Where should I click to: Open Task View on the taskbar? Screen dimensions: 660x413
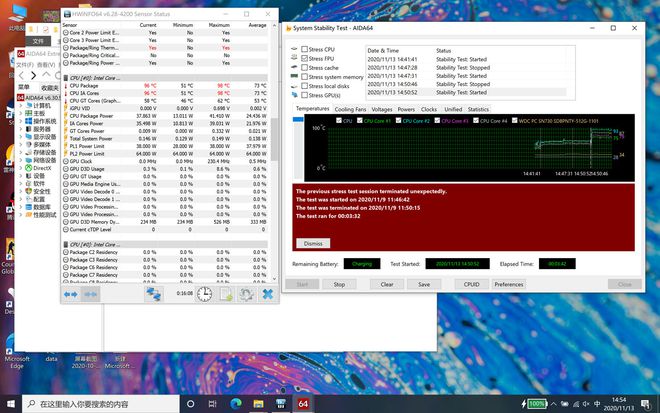(212, 404)
